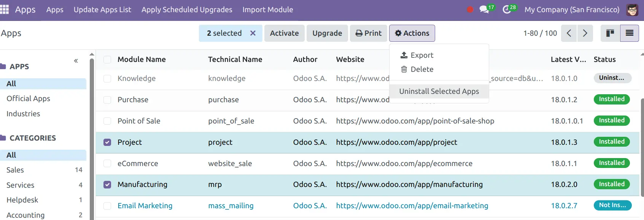Screen dimensions: 644x220
Task: Open Update Apps List menu
Action: click(102, 9)
